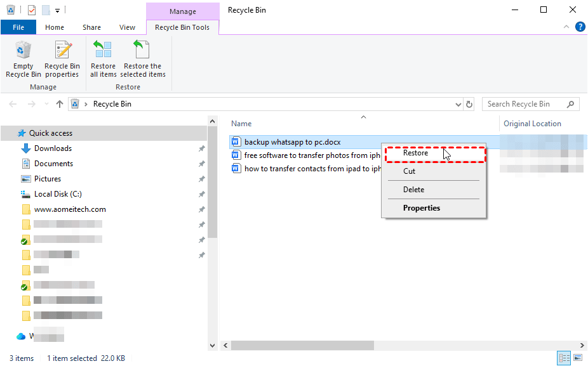Unpin Documents using its pin icon
588x366 pixels.
click(x=202, y=164)
